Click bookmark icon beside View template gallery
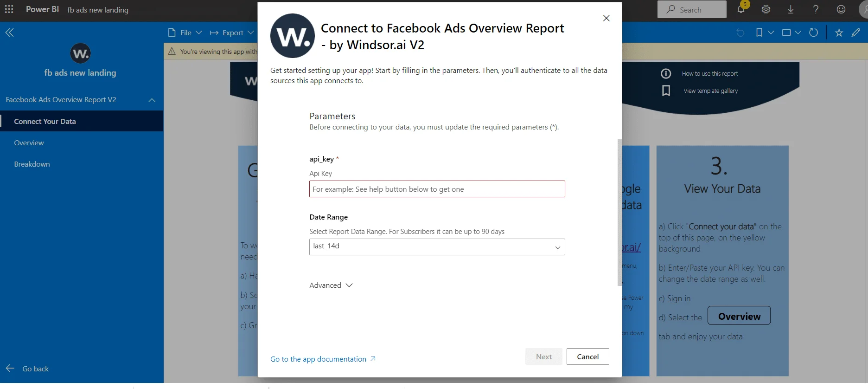This screenshot has height=389, width=868. click(666, 91)
